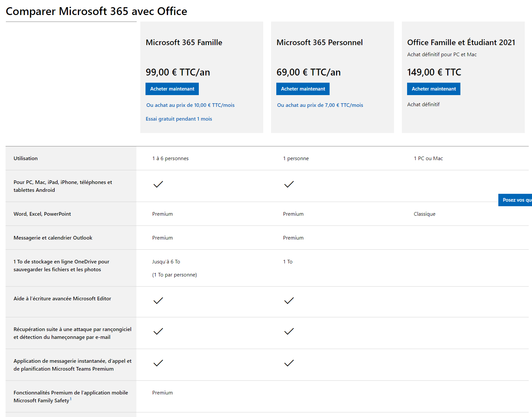
Task: Click Famille checkmark for PC, Mac, iPad row
Action: 158,184
